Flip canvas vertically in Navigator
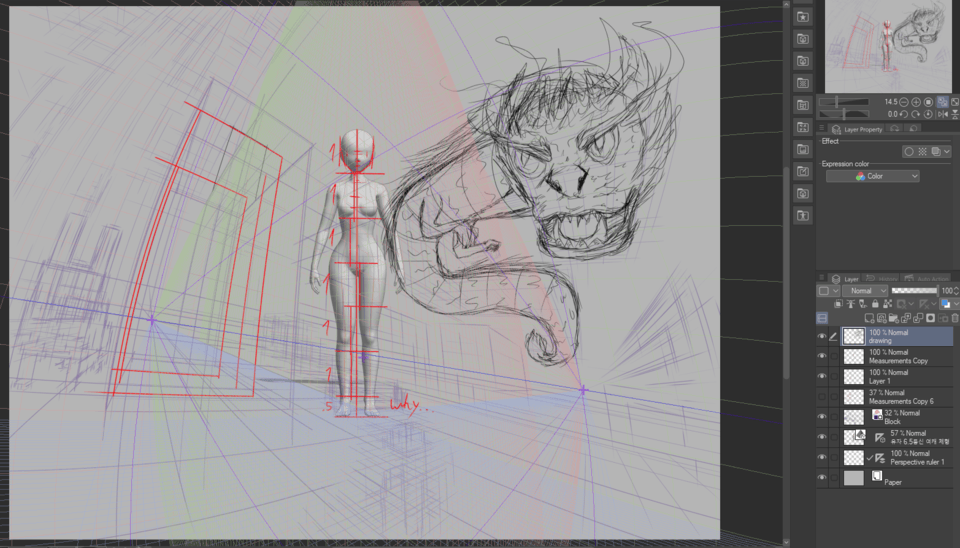 click(x=955, y=114)
